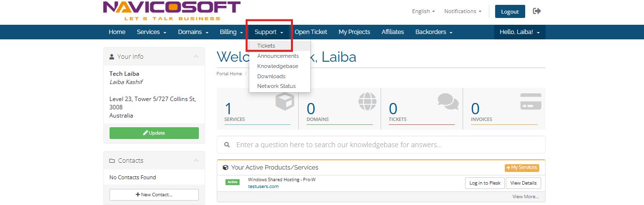Select Tickets from the Support menu
Image resolution: width=644 pixels, height=205 pixels.
[266, 46]
